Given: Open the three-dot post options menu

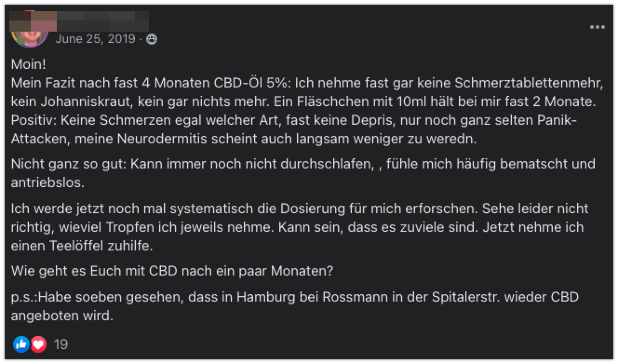Looking at the screenshot, I should point(597,27).
